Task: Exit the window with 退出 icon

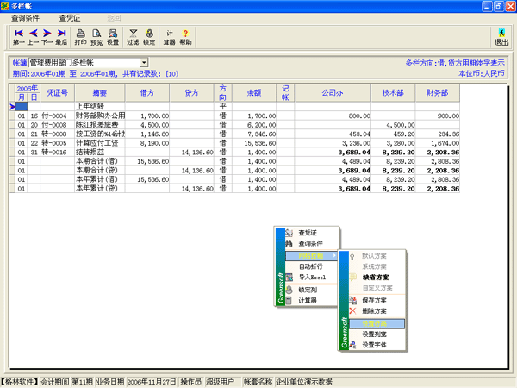Action: (x=501, y=37)
